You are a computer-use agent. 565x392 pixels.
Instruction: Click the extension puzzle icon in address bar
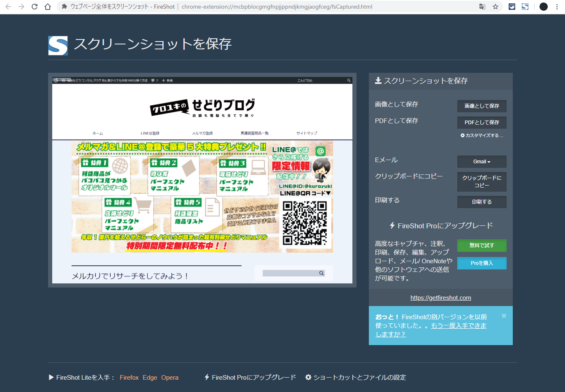pos(64,7)
